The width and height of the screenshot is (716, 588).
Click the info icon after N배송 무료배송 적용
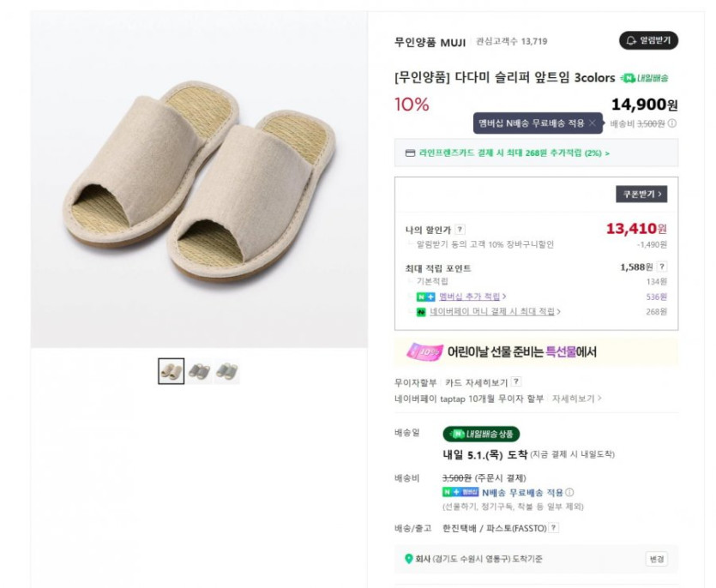(569, 493)
